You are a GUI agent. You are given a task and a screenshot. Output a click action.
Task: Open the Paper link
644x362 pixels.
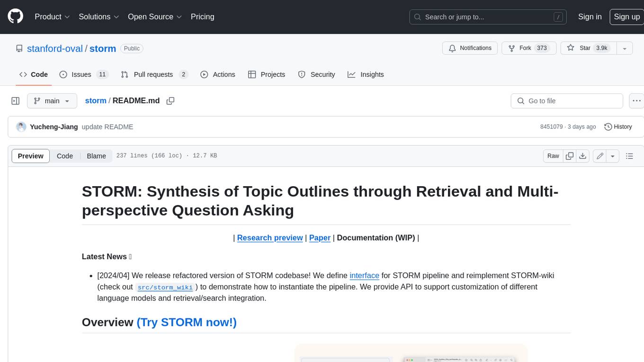(x=320, y=238)
